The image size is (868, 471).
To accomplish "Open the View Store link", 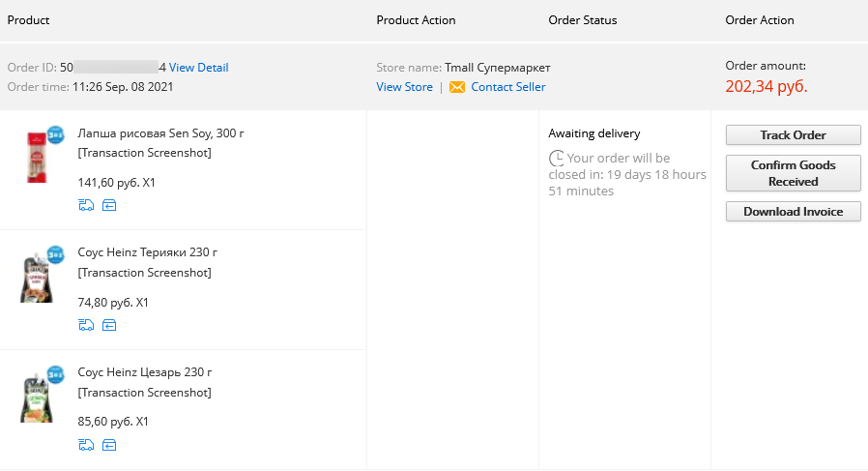I will (x=405, y=87).
